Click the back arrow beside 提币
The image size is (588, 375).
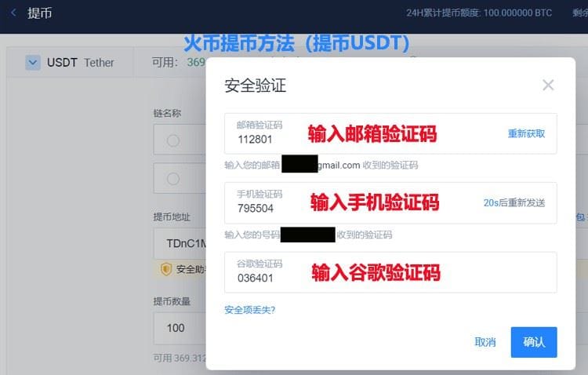pyautogui.click(x=13, y=13)
